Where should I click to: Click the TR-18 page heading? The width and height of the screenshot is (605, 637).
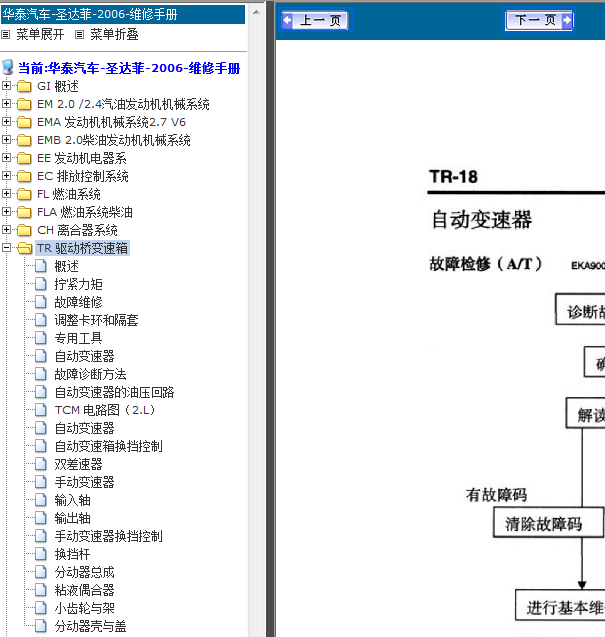tap(453, 177)
